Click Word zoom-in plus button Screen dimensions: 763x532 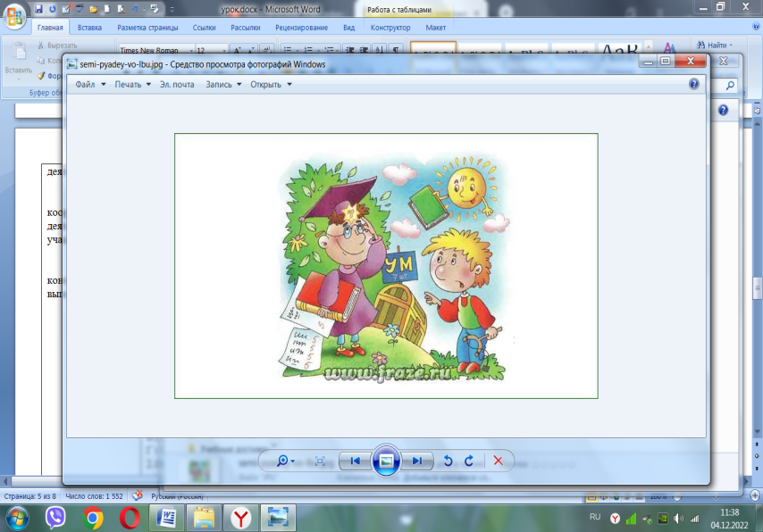tap(755, 495)
